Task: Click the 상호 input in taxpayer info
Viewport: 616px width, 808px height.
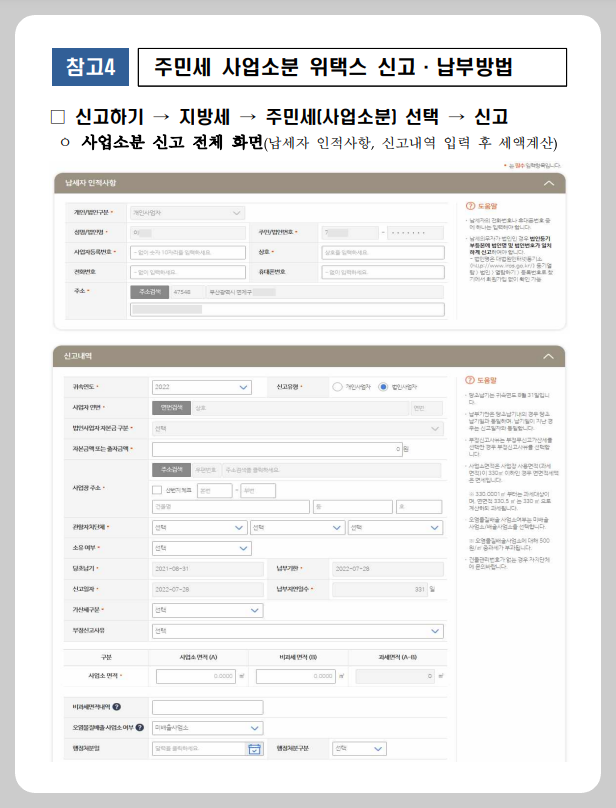Action: click(383, 252)
